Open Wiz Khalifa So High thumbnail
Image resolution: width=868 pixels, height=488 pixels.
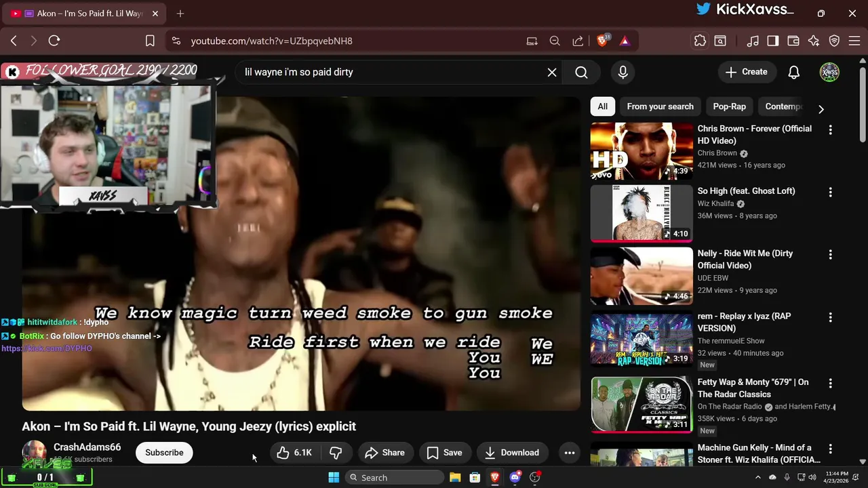pos(642,213)
